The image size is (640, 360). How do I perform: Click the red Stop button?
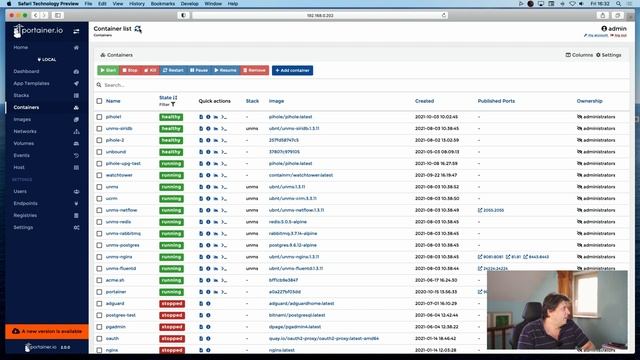pyautogui.click(x=130, y=70)
